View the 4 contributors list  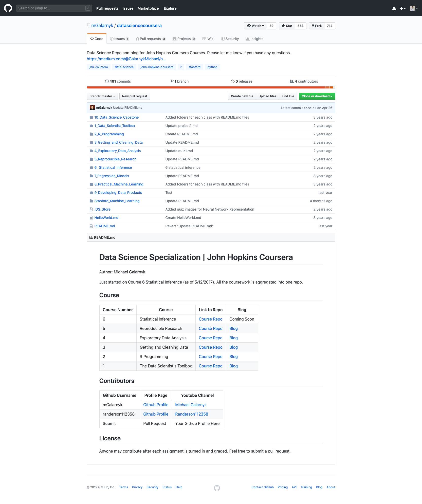[x=304, y=81]
